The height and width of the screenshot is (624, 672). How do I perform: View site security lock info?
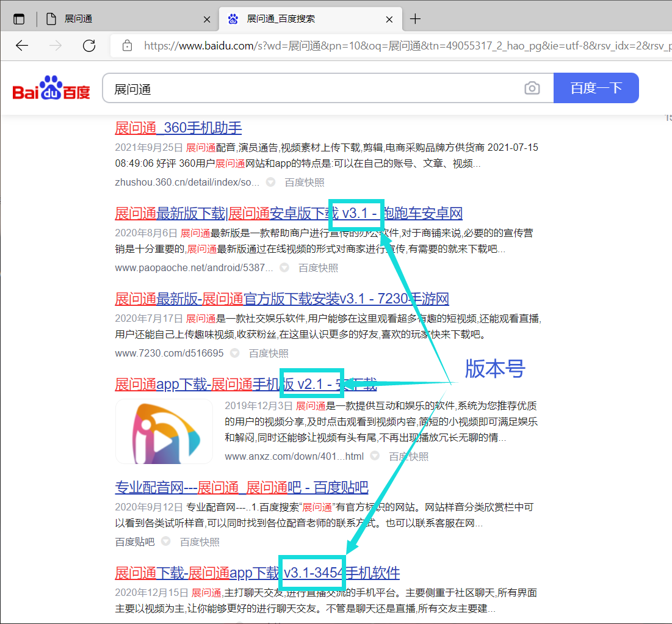click(128, 45)
